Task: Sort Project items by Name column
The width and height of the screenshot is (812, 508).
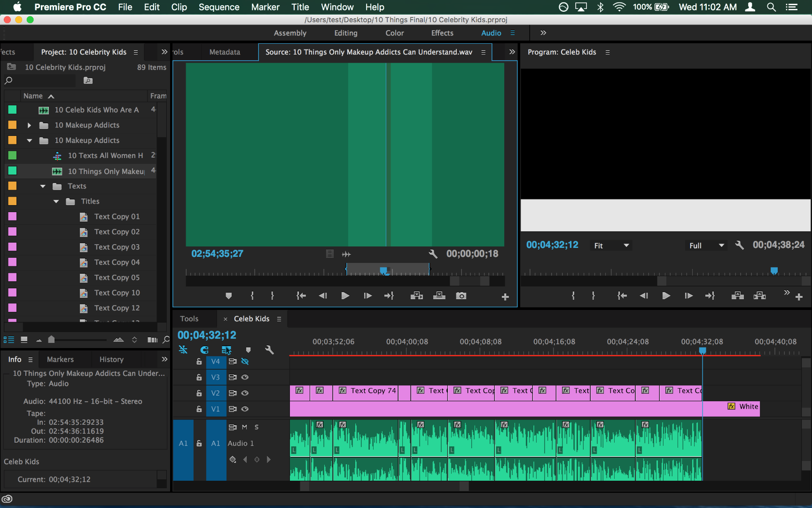Action: (x=33, y=96)
